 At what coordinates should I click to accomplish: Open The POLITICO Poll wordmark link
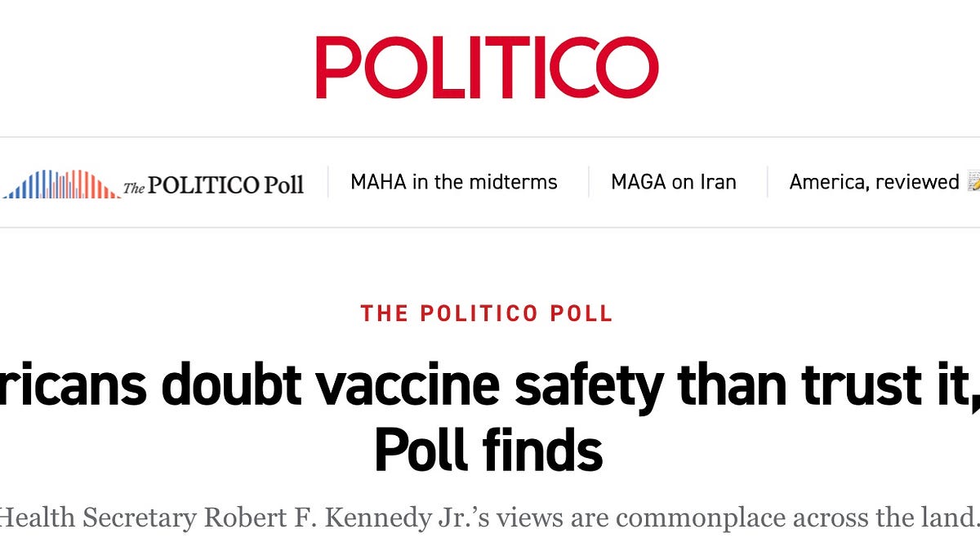(x=214, y=184)
